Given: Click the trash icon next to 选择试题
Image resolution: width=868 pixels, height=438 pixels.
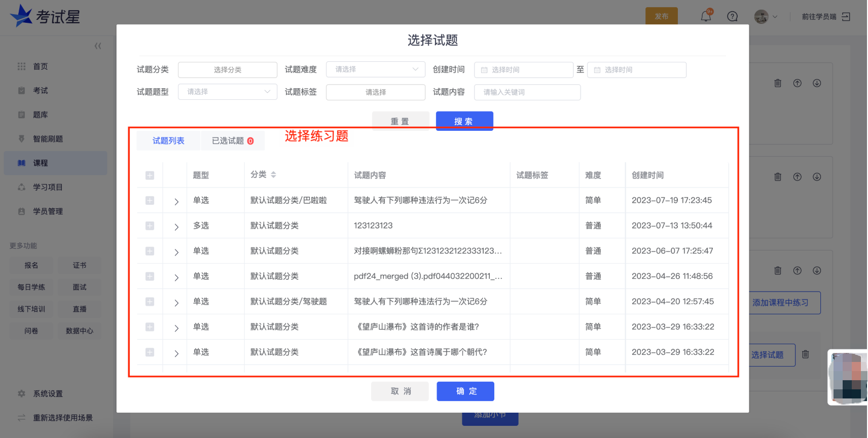Looking at the screenshot, I should [805, 354].
